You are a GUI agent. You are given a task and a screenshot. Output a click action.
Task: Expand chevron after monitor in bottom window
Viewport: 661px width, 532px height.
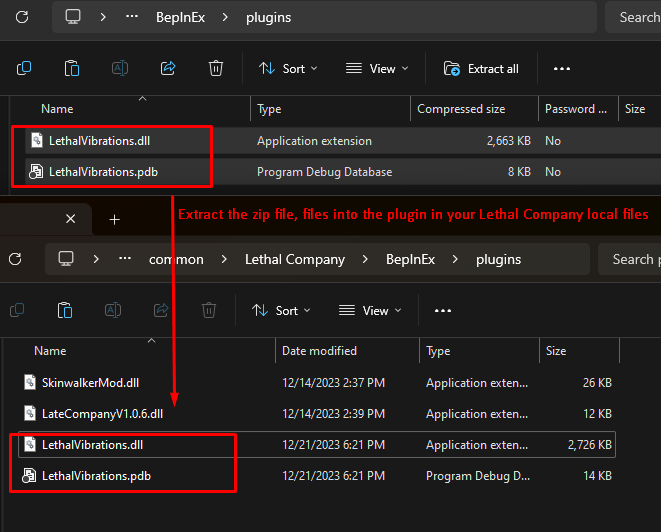point(96,259)
